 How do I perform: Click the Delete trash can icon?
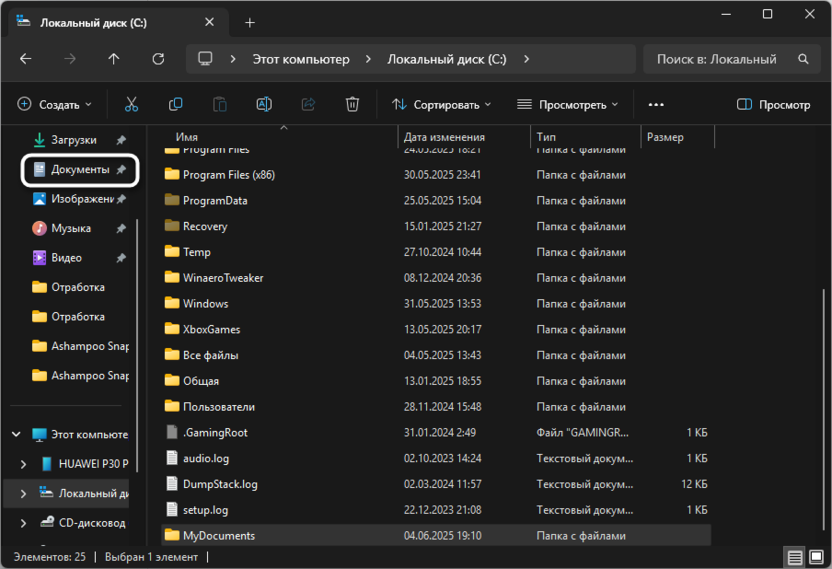tap(352, 104)
